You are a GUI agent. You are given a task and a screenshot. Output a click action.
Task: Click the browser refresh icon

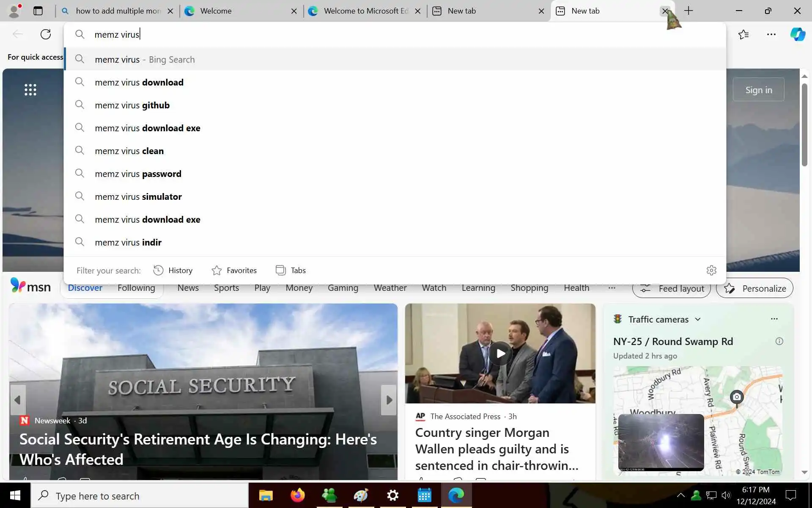(46, 34)
